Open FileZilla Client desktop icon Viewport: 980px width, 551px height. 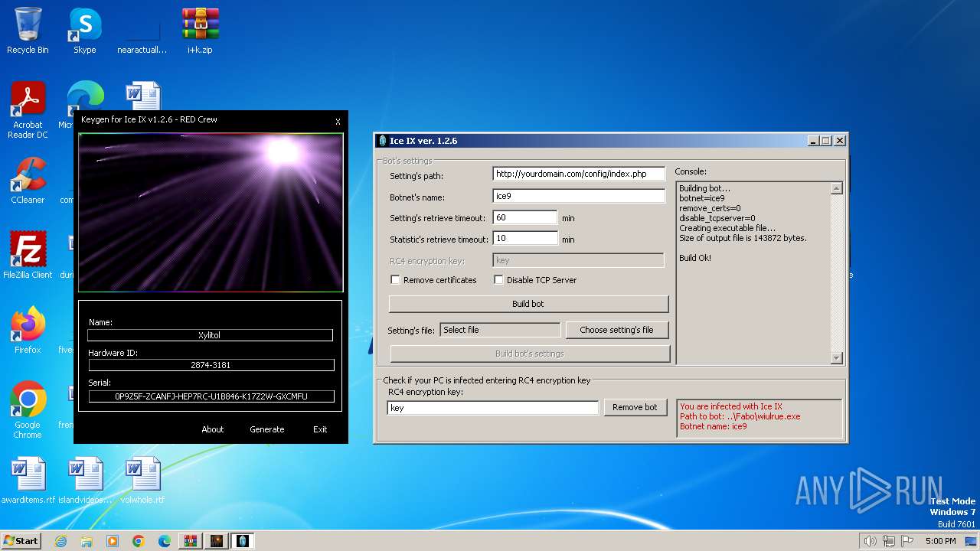click(x=28, y=256)
